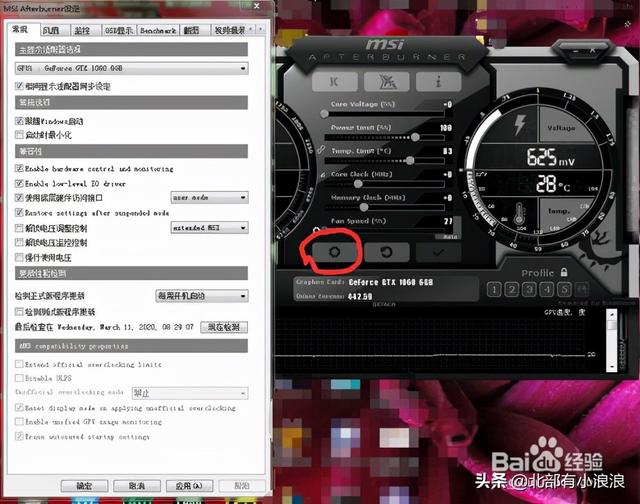Apply settings with the checkmark button

click(x=438, y=252)
